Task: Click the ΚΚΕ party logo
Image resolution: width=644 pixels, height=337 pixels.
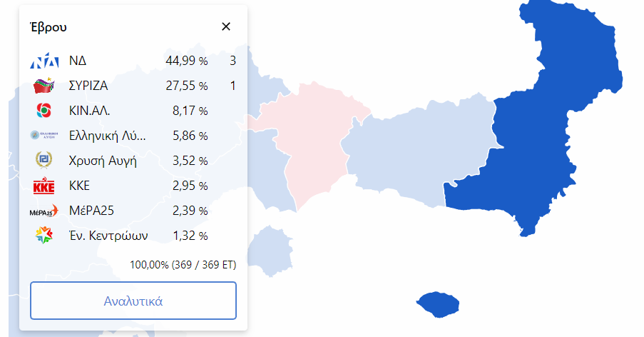Action: 44,186
